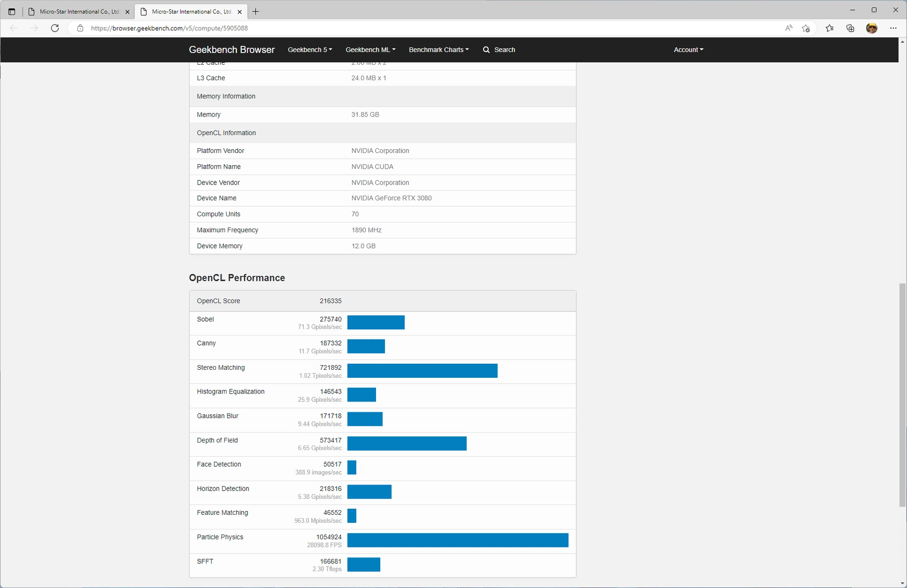View site information lock icon
The height and width of the screenshot is (588, 907).
[80, 28]
